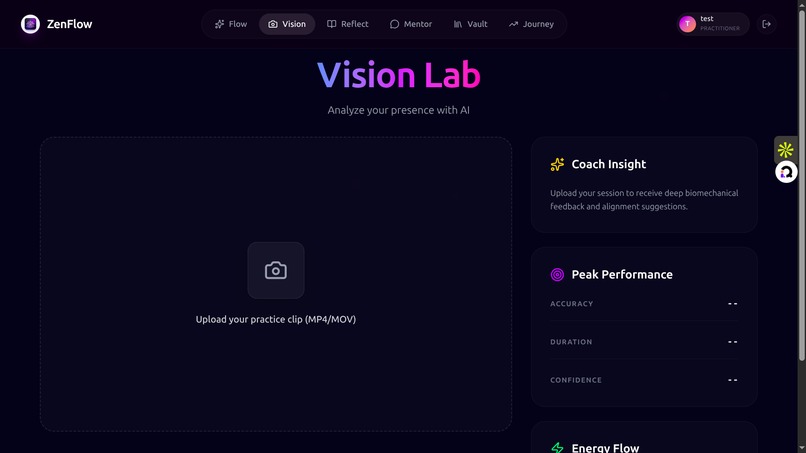Click the Upload your practice clip text
This screenshot has height=453, width=806.
coord(276,319)
